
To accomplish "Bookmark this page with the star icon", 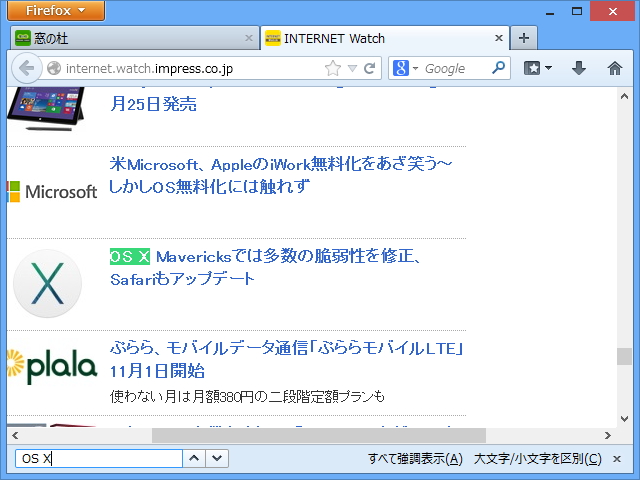I will tap(333, 68).
